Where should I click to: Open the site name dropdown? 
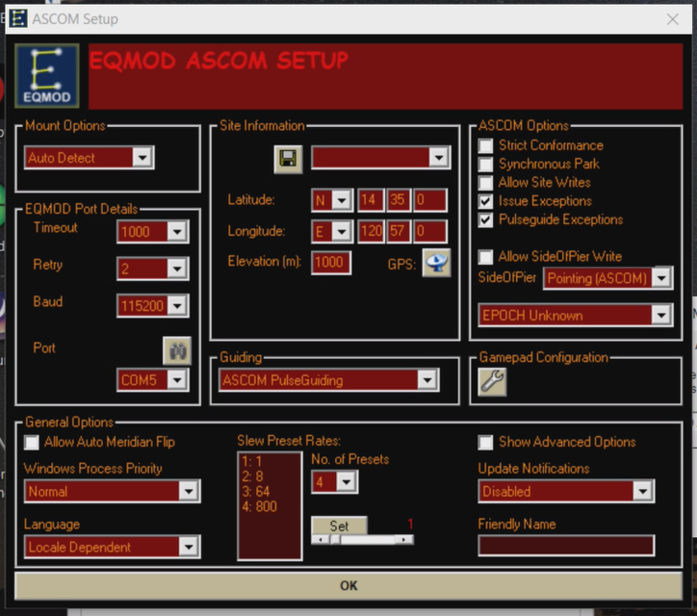pos(439,157)
